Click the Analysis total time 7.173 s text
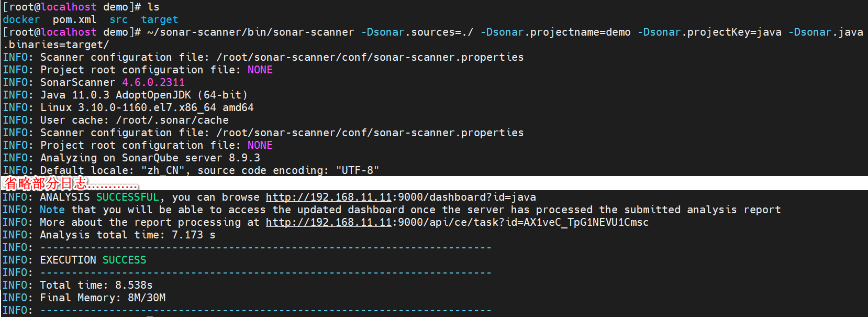This screenshot has width=868, height=317. (127, 235)
